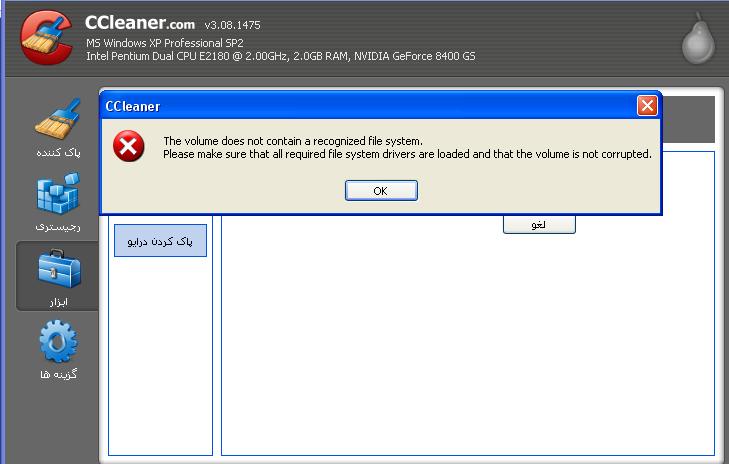
Task: Click the 'Please make sure' error message line
Action: click(407, 154)
